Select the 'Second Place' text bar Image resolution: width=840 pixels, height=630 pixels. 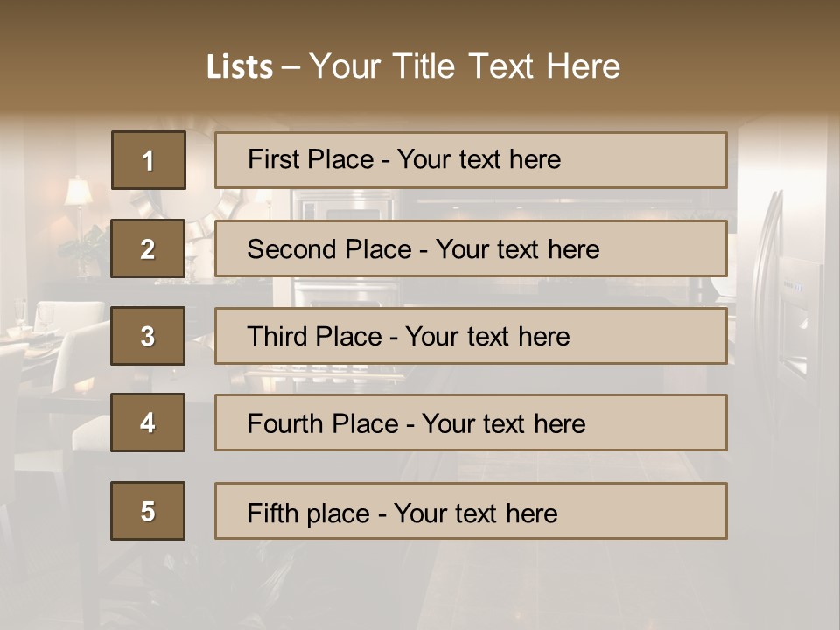tap(471, 249)
